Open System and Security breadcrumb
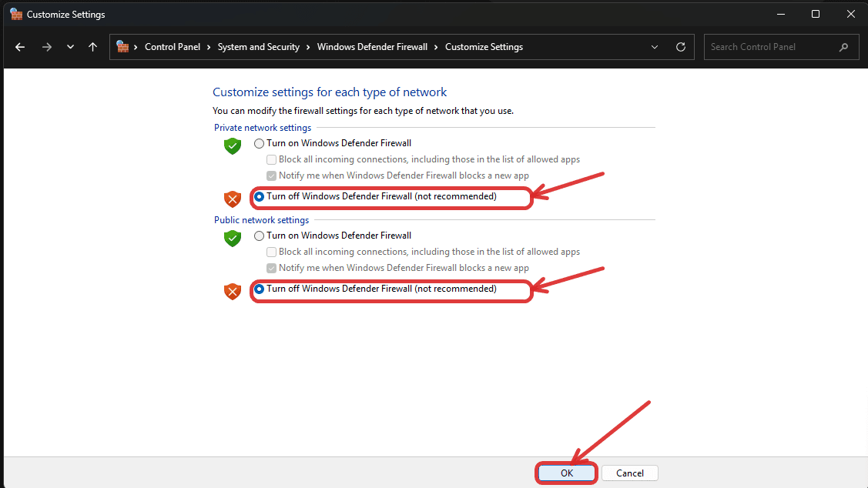868x488 pixels. (259, 47)
